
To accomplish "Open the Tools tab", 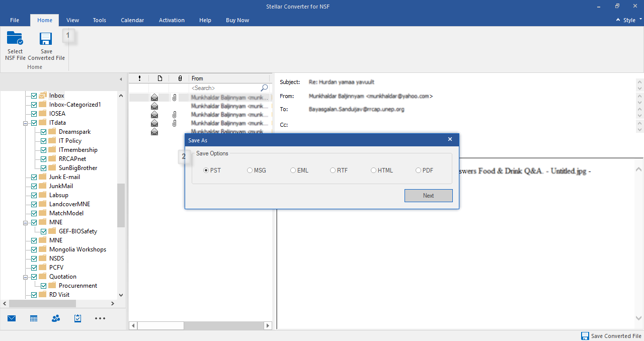I will pyautogui.click(x=100, y=20).
